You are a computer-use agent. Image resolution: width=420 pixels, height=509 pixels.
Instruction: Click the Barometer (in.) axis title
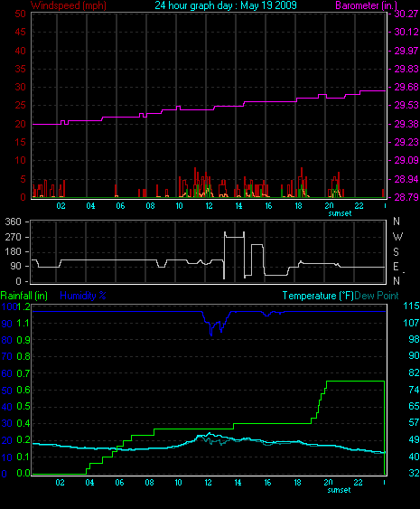click(x=367, y=5)
